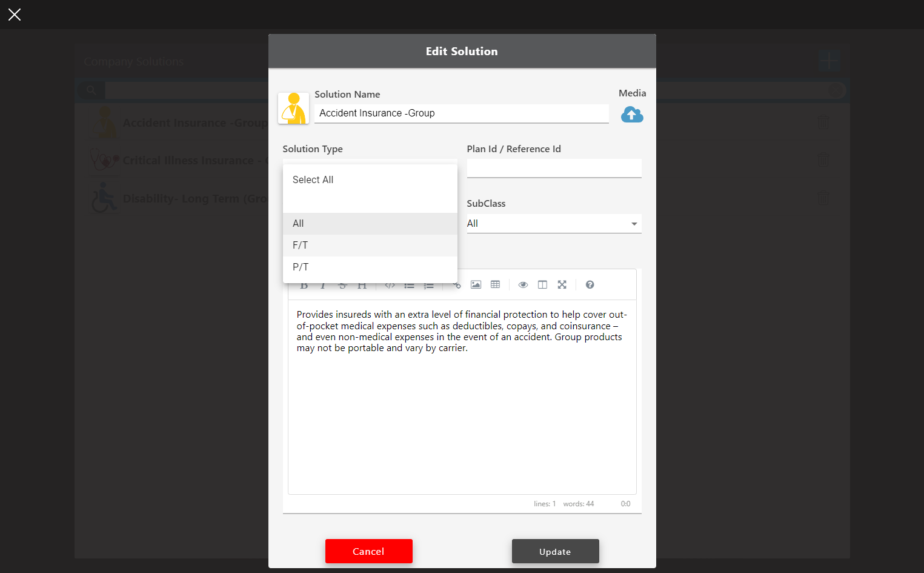Click the Cancel button
924x573 pixels.
tap(369, 551)
